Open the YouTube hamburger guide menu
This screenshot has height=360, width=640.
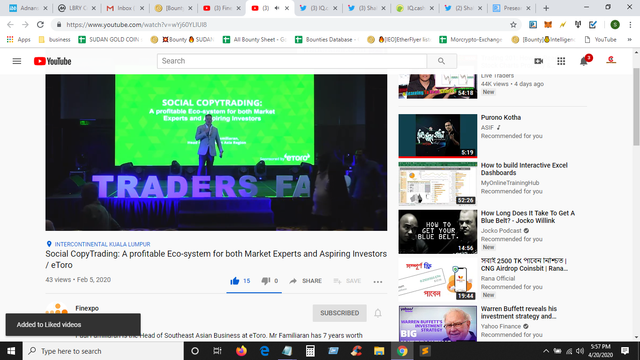[17, 61]
